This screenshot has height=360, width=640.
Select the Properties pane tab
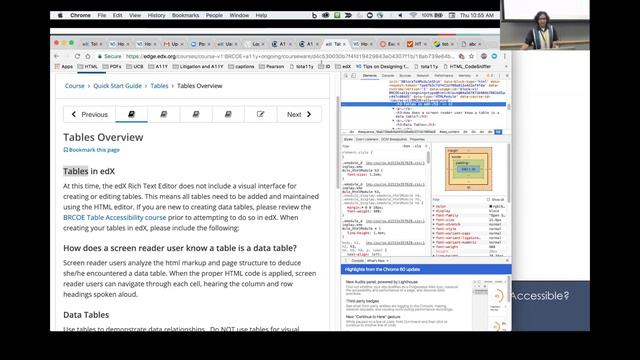coord(417,140)
